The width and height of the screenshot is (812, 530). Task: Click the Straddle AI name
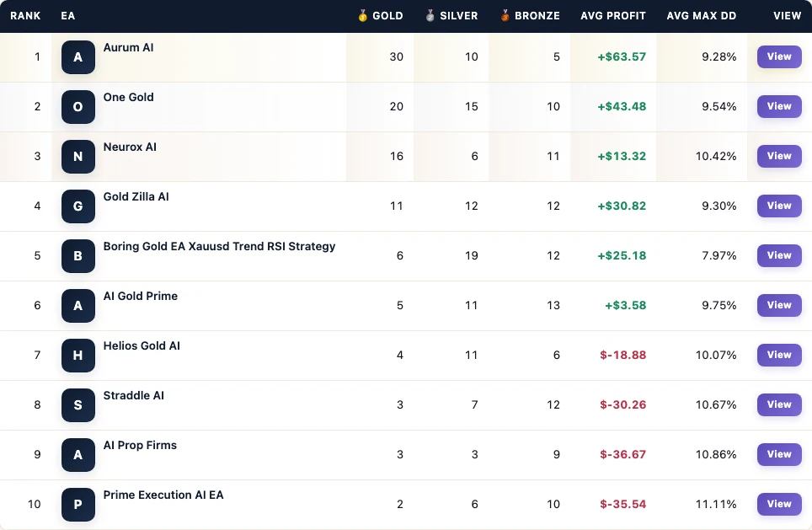(134, 396)
